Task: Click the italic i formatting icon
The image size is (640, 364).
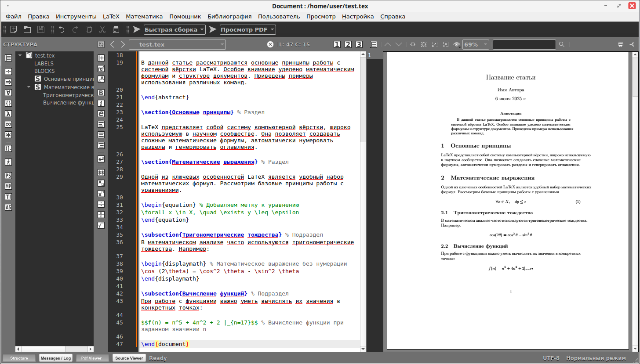Action: [x=101, y=103]
